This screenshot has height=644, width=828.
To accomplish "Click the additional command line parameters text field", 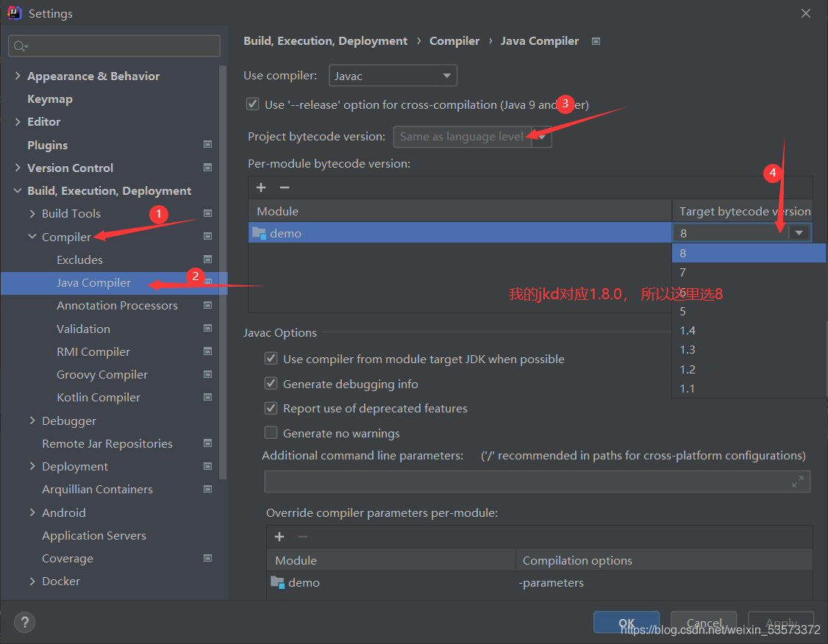I will (537, 482).
